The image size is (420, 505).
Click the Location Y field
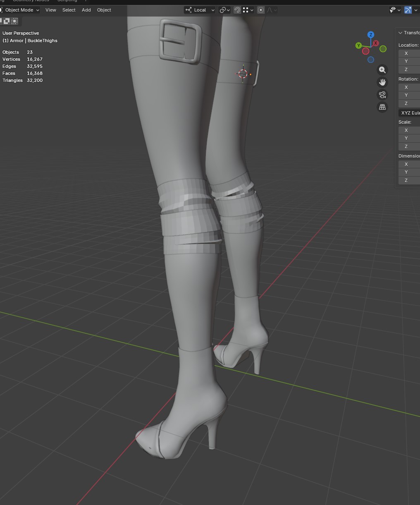[x=409, y=61]
